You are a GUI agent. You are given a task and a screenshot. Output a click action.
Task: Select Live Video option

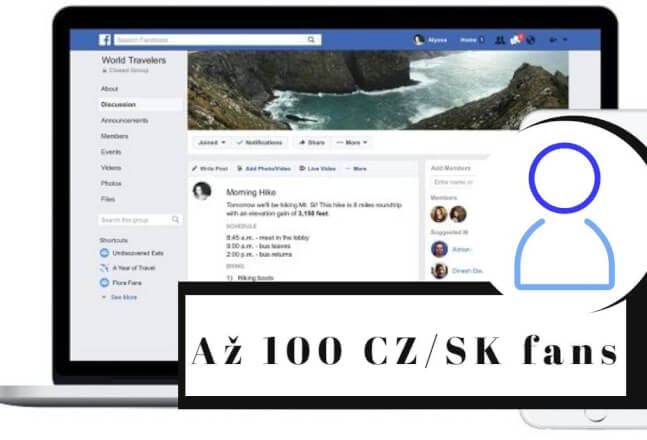click(317, 168)
